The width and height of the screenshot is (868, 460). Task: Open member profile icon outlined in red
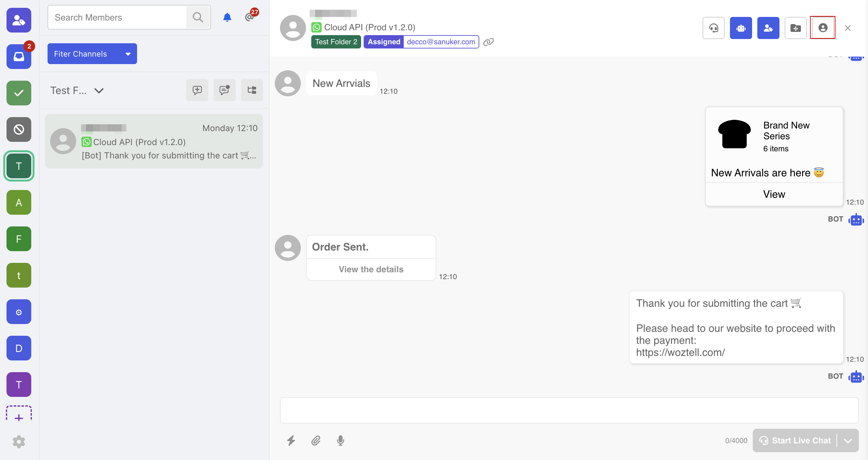[x=822, y=28]
